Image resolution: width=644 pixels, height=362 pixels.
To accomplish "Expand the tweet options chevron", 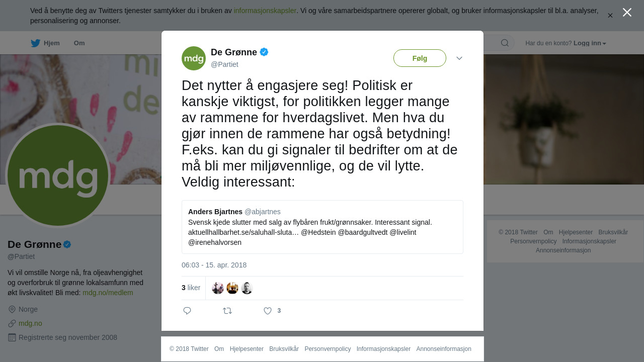I will tap(459, 58).
